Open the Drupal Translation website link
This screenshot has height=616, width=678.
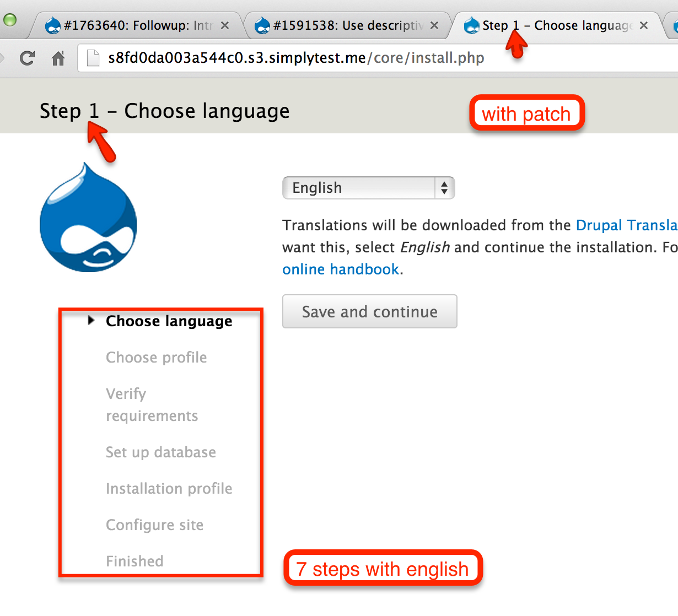[x=627, y=225]
